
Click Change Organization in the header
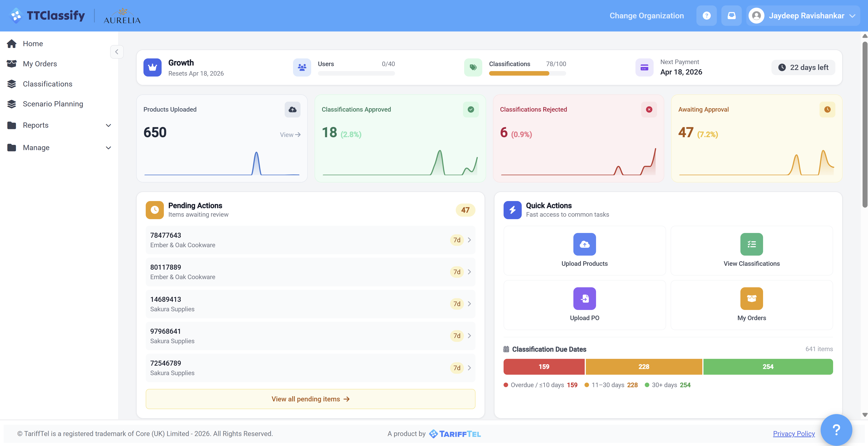647,15
